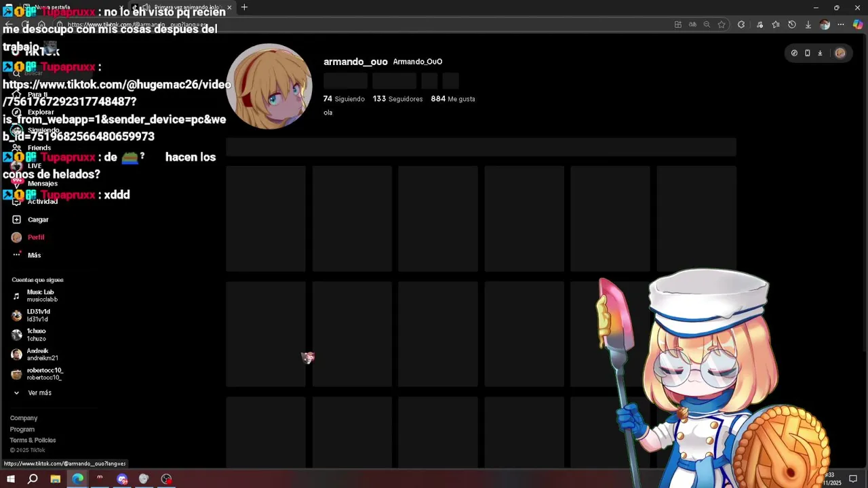The height and width of the screenshot is (488, 868).
Task: Add page to favorites star icon
Action: (722, 24)
